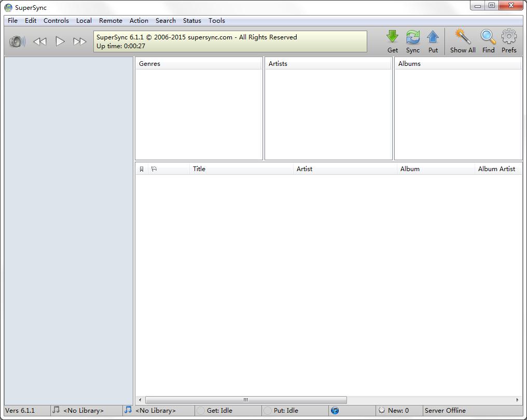
Task: Click the blue Put upload arrow
Action: coord(433,38)
